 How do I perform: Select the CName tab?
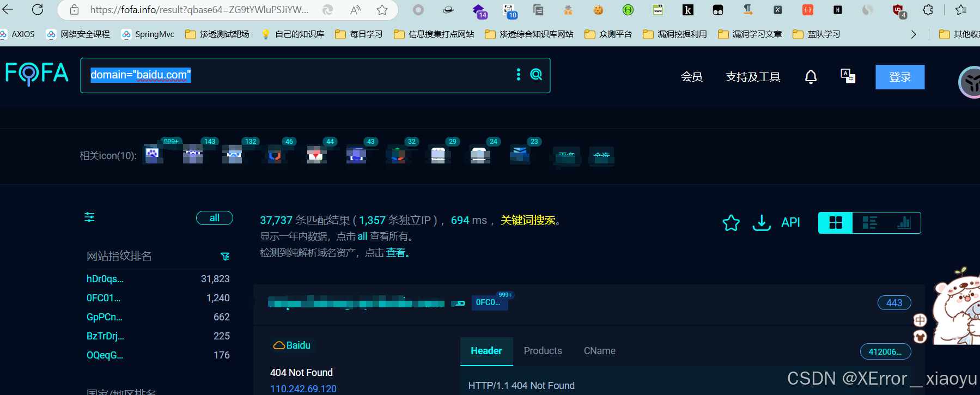[x=599, y=351]
